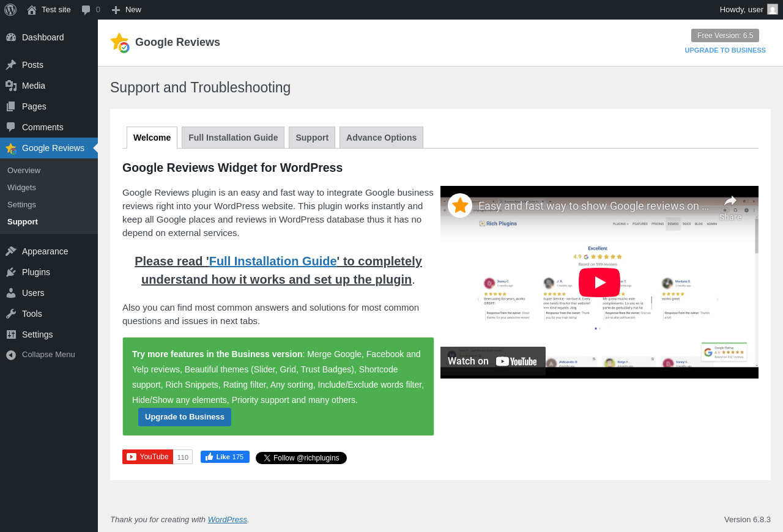Open Pages menu

(x=49, y=106)
